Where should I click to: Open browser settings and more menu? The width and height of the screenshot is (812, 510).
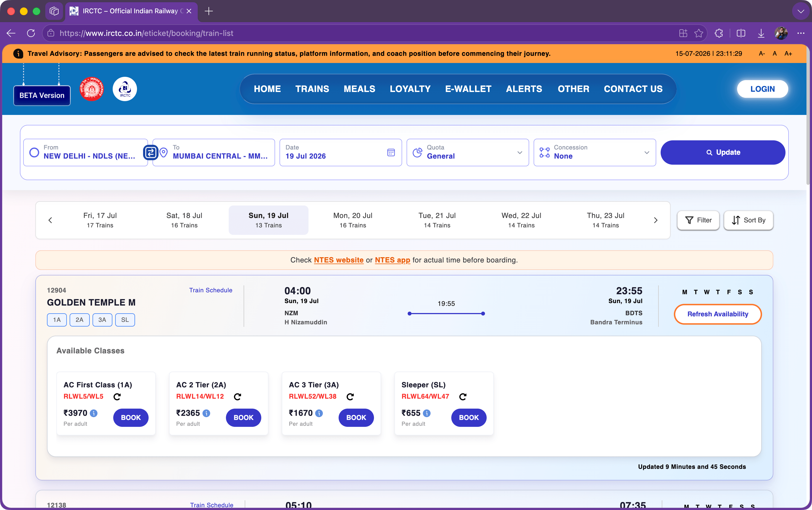click(801, 33)
